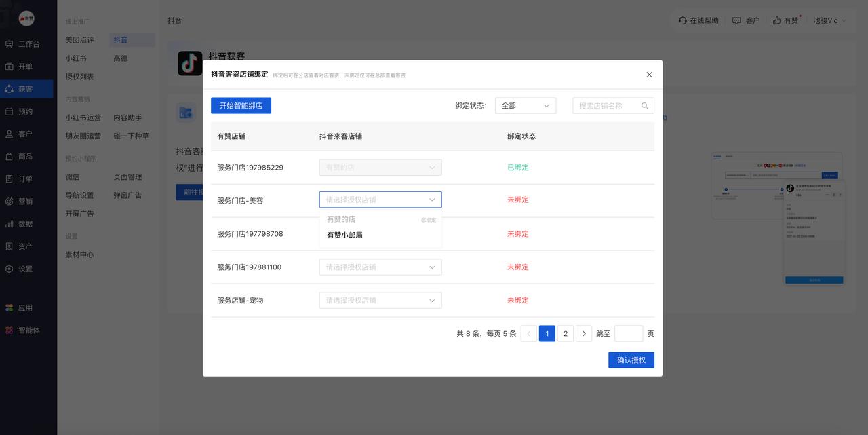
Task: Click the 跳至 page number input
Action: [629, 333]
